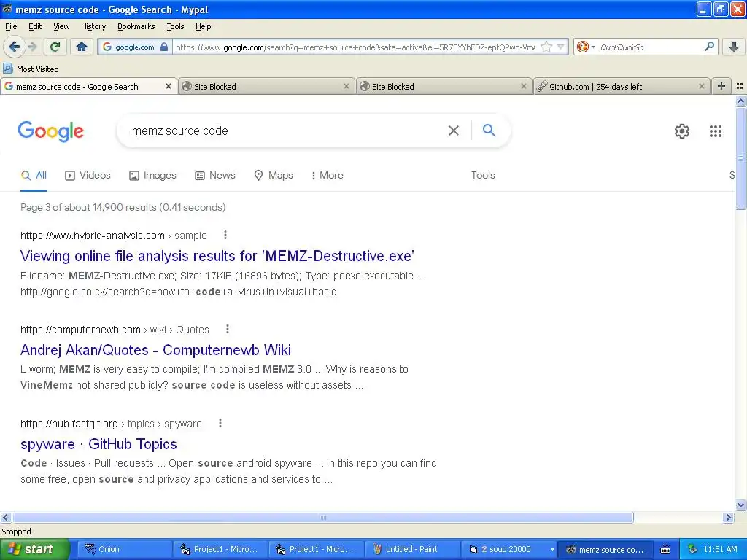The width and height of the screenshot is (747, 560).
Task: Open the Tools menu
Action: pos(175,26)
